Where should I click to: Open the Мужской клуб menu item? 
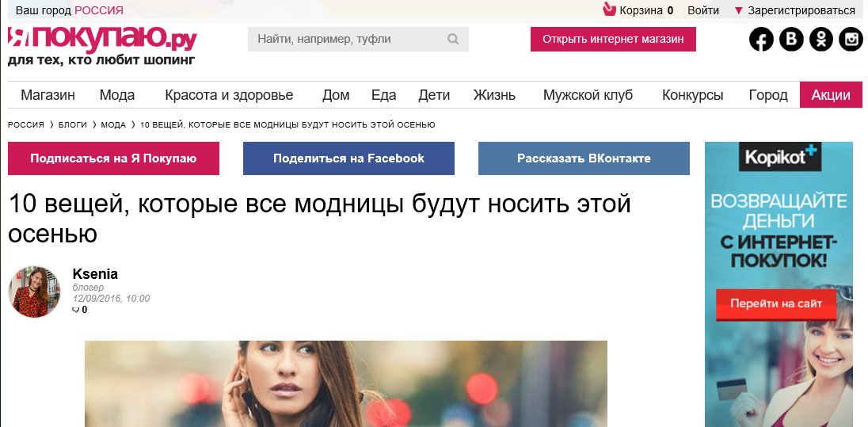588,95
